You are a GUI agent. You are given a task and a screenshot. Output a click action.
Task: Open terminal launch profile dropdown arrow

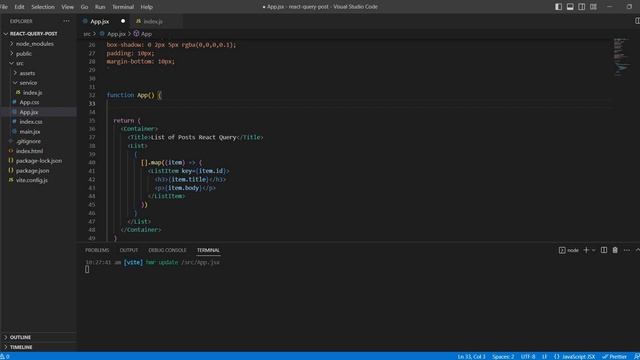[x=593, y=250]
